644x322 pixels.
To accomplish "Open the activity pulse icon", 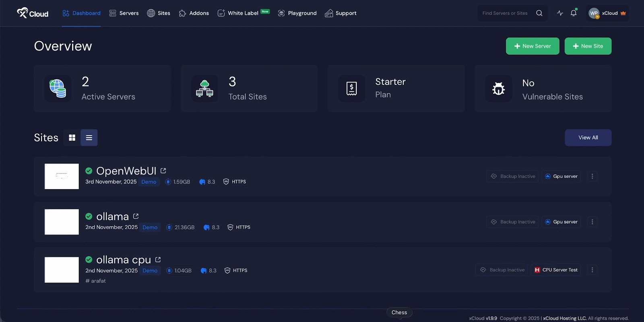I will coord(560,13).
